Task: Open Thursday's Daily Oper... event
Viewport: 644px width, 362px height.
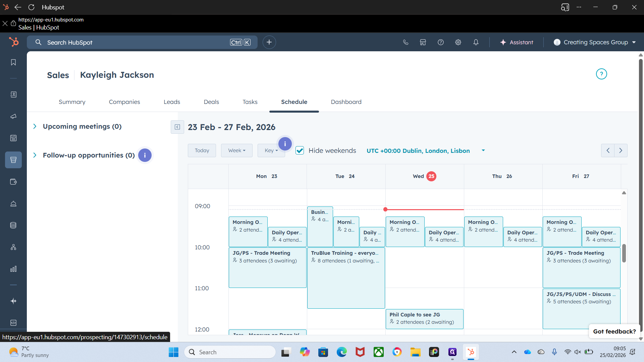Action: (x=523, y=237)
